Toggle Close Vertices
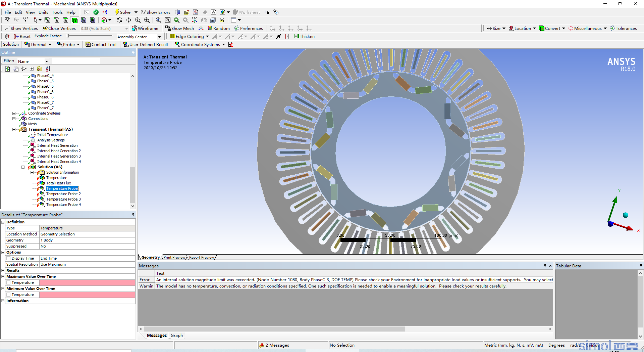The image size is (644, 352). point(59,28)
